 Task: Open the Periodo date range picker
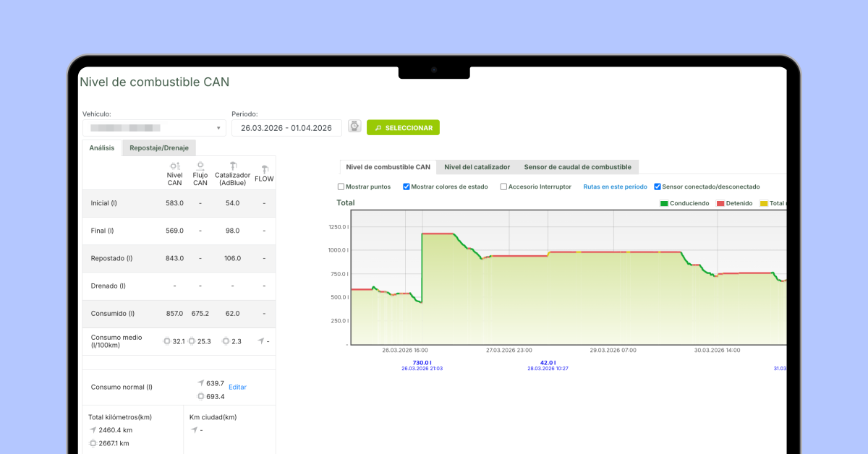(x=286, y=128)
